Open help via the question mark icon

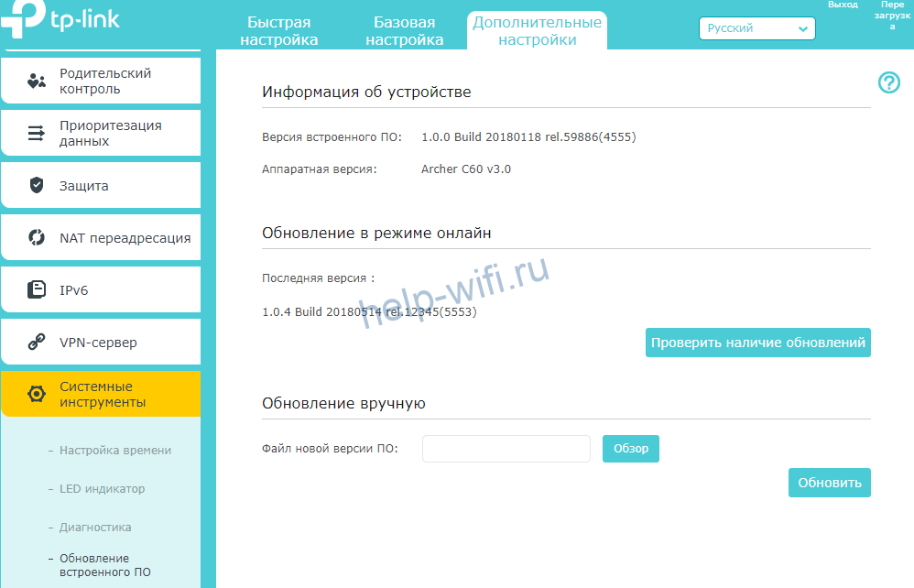click(x=888, y=83)
